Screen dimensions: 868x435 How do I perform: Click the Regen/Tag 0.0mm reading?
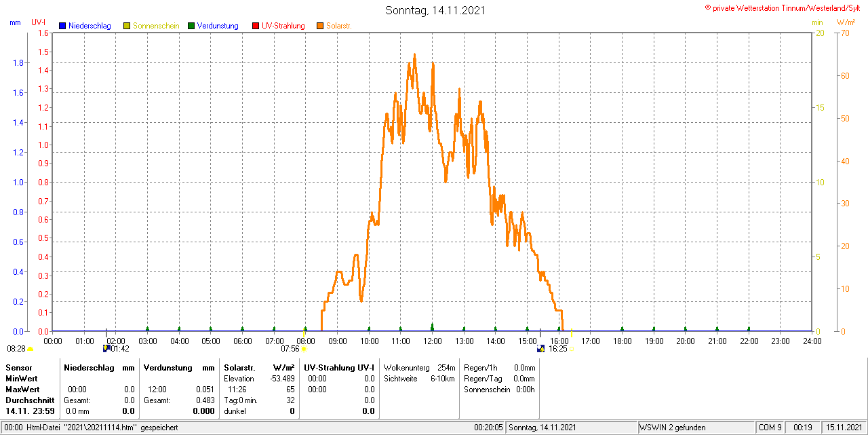tap(499, 378)
